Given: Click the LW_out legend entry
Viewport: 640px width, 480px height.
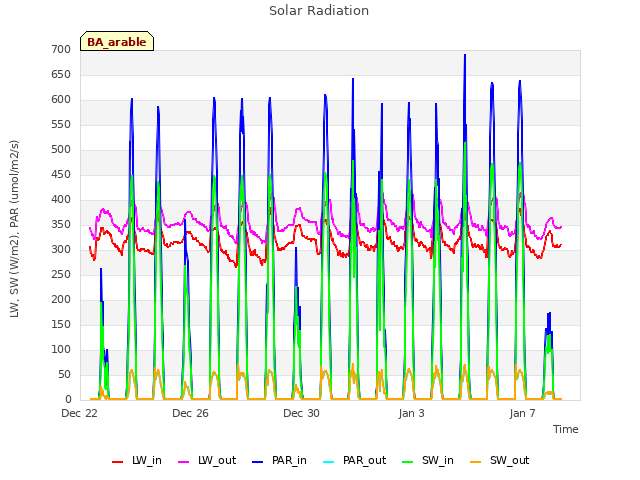Looking at the screenshot, I should pos(207,461).
